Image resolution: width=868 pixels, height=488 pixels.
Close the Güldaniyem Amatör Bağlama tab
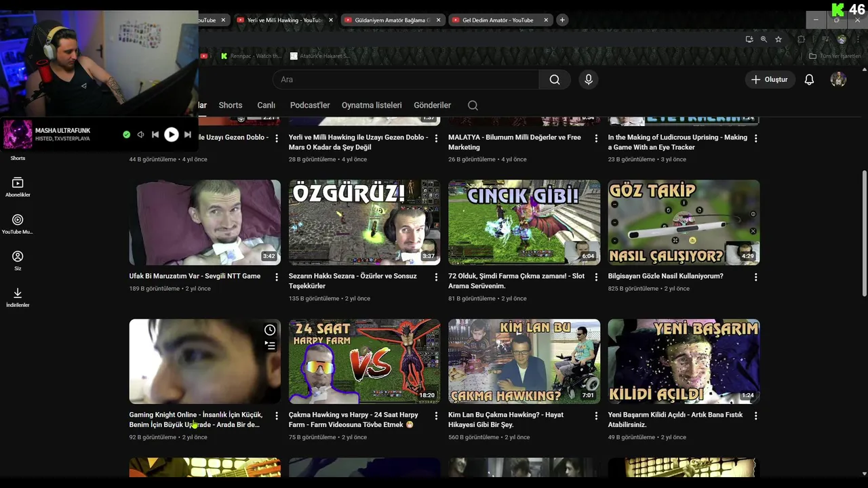pos(438,20)
